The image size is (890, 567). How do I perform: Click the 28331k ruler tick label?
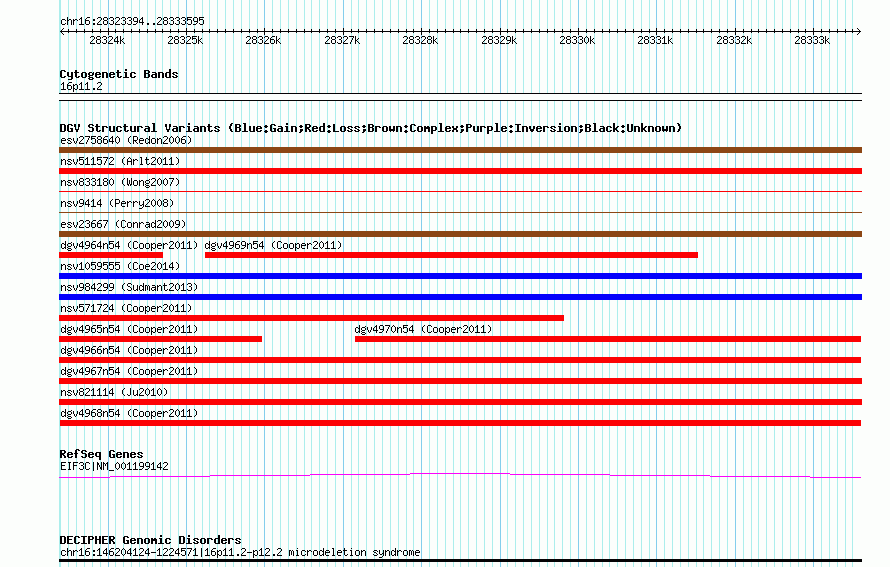pyautogui.click(x=655, y=40)
